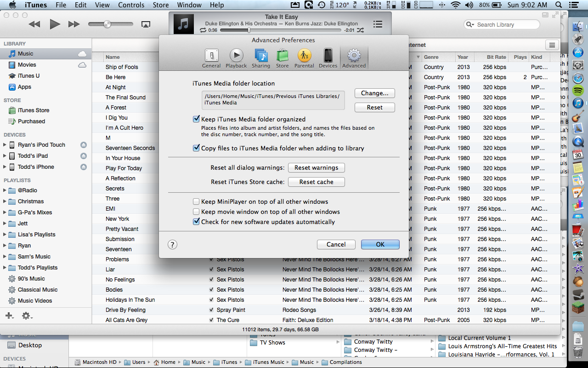Toggle the shuffle icon in the player

pos(360,30)
